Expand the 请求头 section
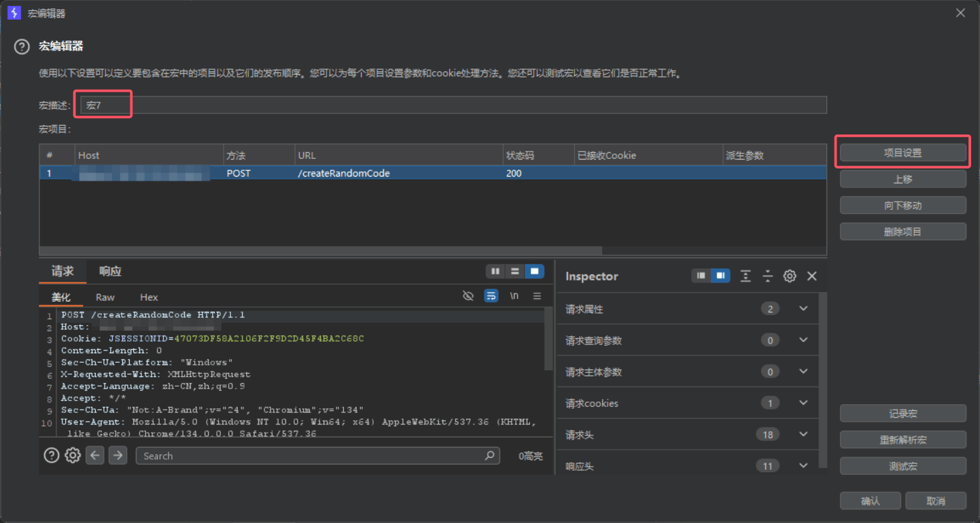Image resolution: width=980 pixels, height=523 pixels. [803, 434]
